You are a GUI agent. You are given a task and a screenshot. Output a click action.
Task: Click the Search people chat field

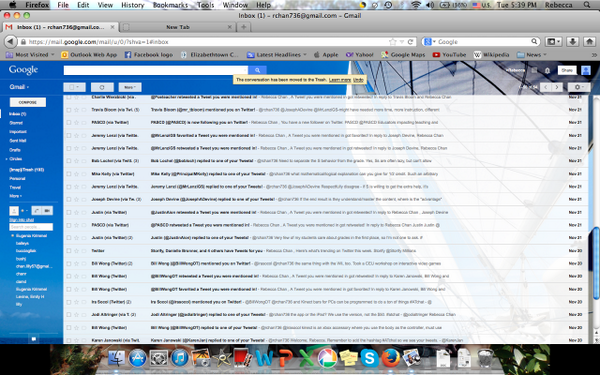[31, 227]
